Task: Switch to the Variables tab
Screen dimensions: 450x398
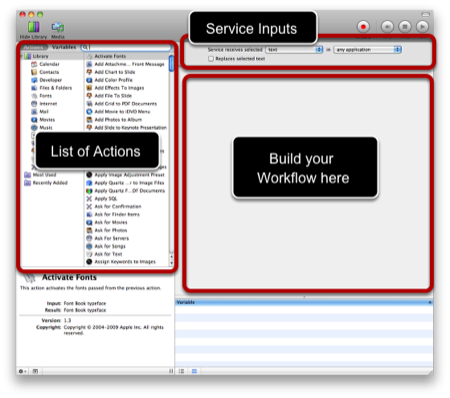Action: coord(64,47)
